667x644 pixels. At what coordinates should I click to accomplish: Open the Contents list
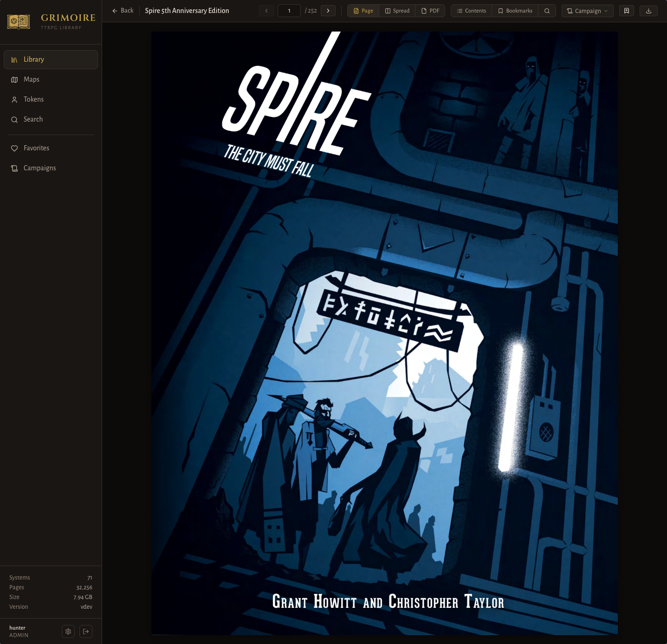[x=472, y=11]
